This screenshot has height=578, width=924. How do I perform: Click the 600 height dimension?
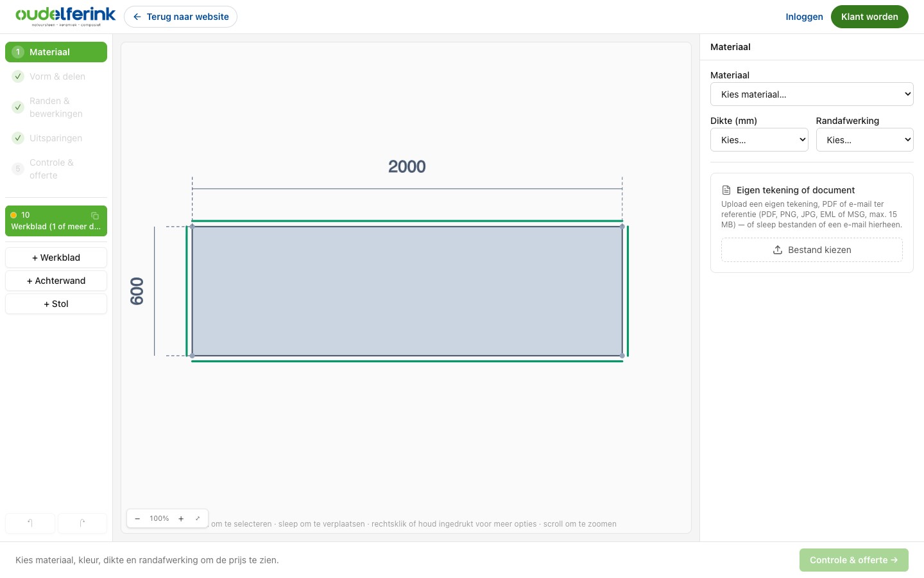point(137,291)
